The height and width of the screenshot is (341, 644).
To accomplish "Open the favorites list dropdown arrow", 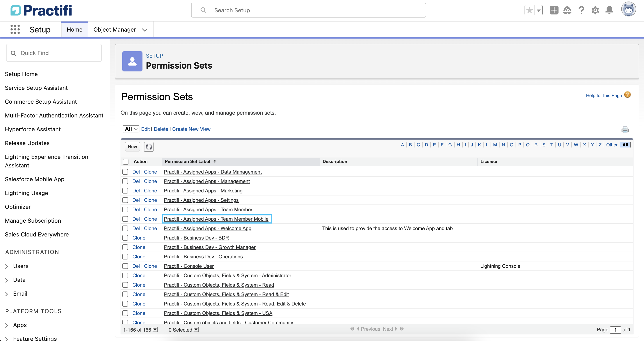I will tap(539, 10).
